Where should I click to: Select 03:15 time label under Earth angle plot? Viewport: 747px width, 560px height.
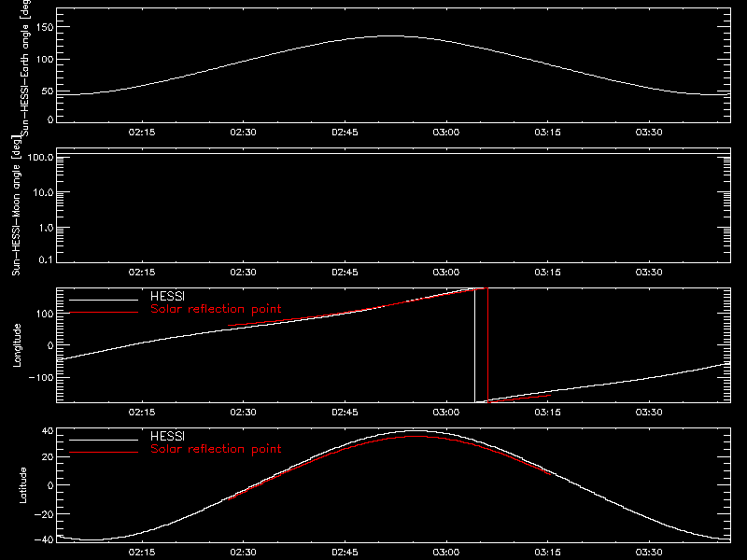click(x=548, y=133)
